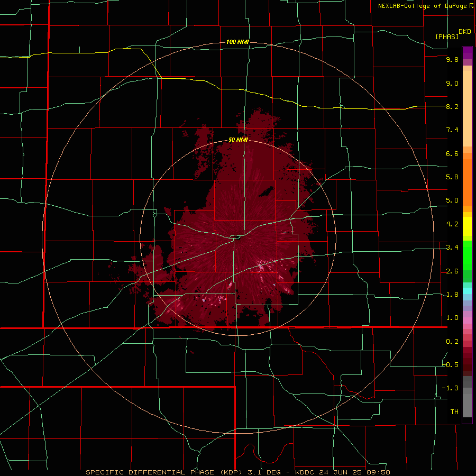This screenshot has width=476, height=476.
Task: Click the -1.3 scale value
Action: (x=450, y=388)
